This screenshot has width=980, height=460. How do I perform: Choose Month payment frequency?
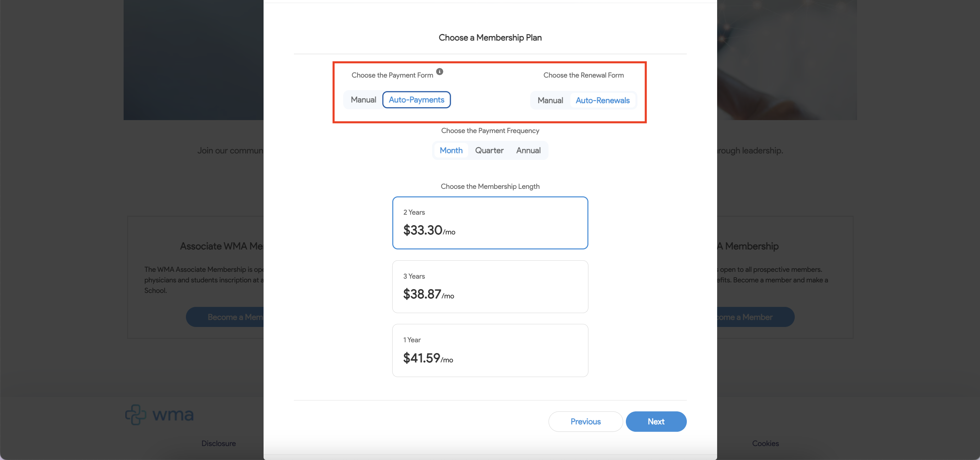pos(451,150)
